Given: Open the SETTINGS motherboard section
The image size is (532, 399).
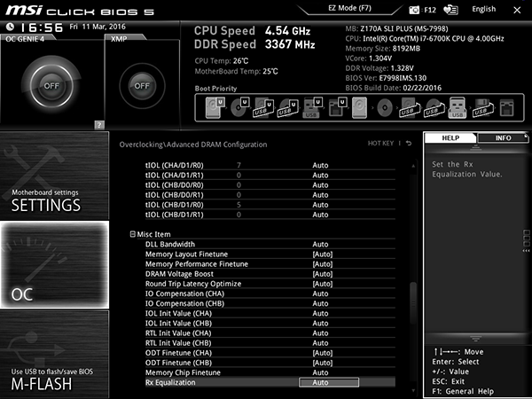Looking at the screenshot, I should coord(54,176).
